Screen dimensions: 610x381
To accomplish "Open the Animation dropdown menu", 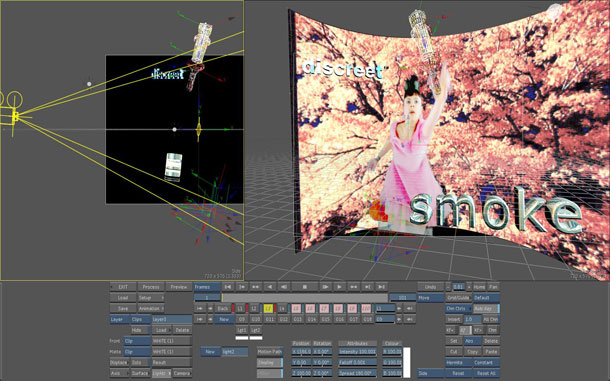I will pyautogui.click(x=151, y=309).
